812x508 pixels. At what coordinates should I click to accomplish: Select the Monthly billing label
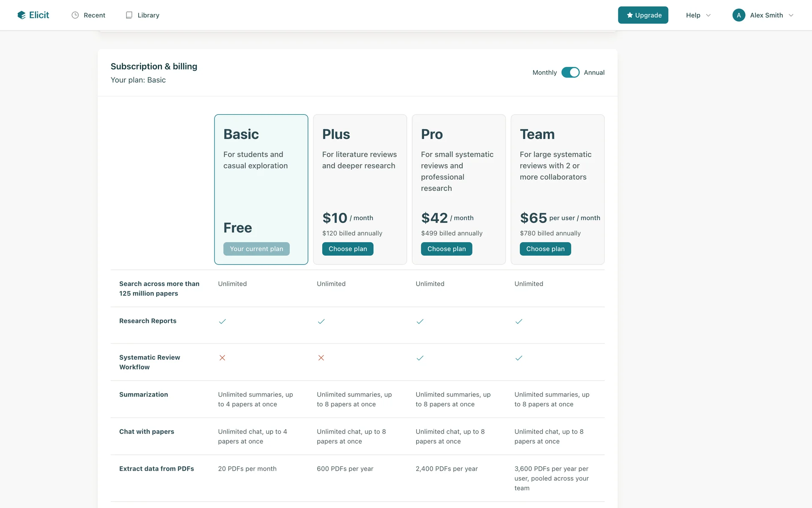[544, 72]
